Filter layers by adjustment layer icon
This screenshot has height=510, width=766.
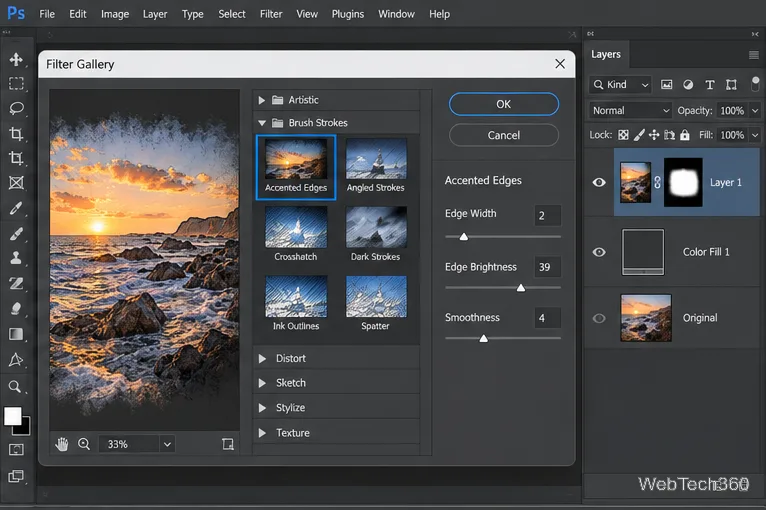coord(688,85)
